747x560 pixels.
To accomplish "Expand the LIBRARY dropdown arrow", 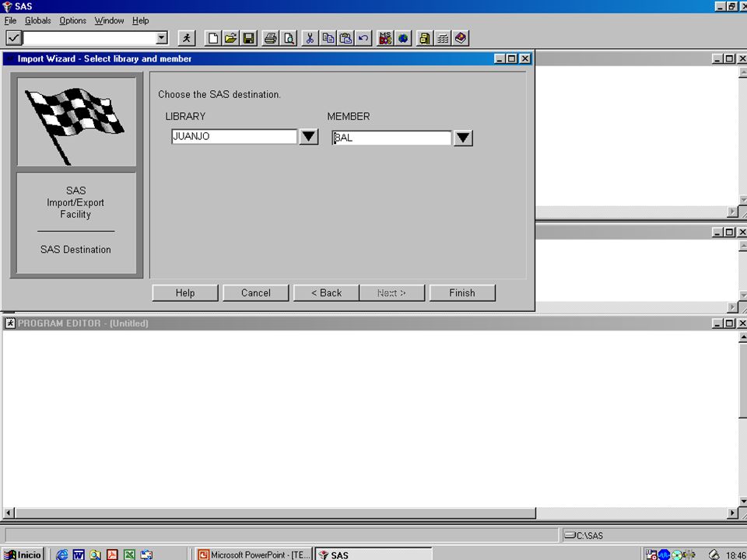I will pyautogui.click(x=309, y=137).
